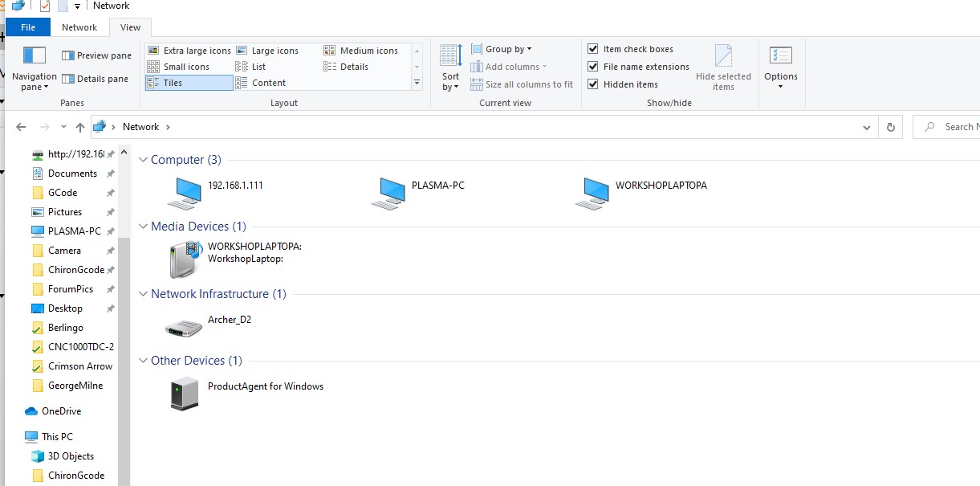Open Quick Access Toolbar customize arrow
Image resolution: width=980 pixels, height=486 pixels.
[77, 6]
